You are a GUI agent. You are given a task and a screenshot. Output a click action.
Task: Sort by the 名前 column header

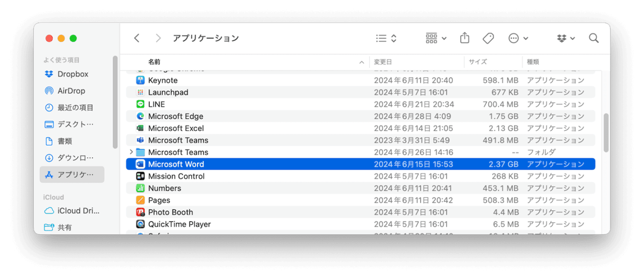click(x=154, y=62)
